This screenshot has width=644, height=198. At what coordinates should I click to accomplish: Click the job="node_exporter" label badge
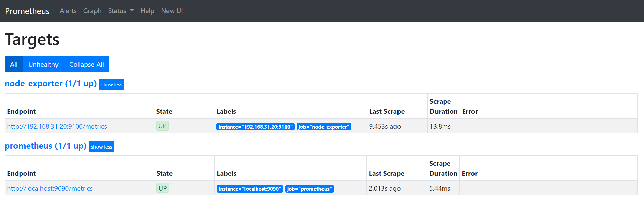324,127
